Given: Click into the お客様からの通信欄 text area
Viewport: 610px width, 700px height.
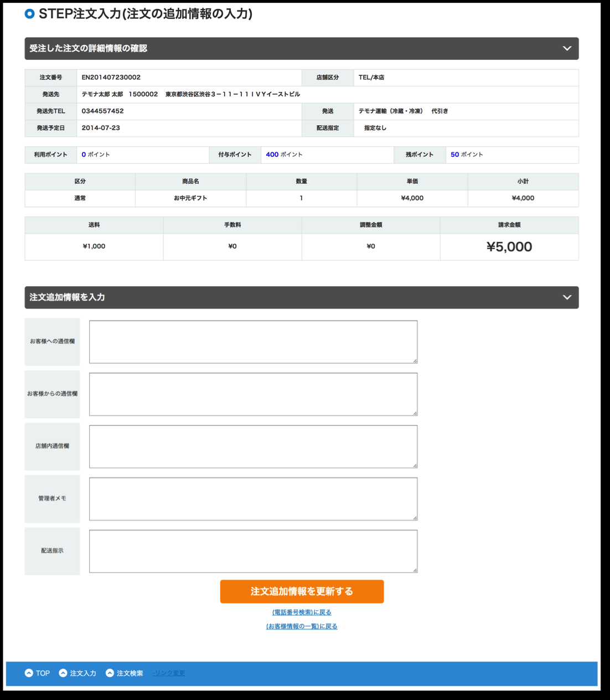Looking at the screenshot, I should 253,394.
